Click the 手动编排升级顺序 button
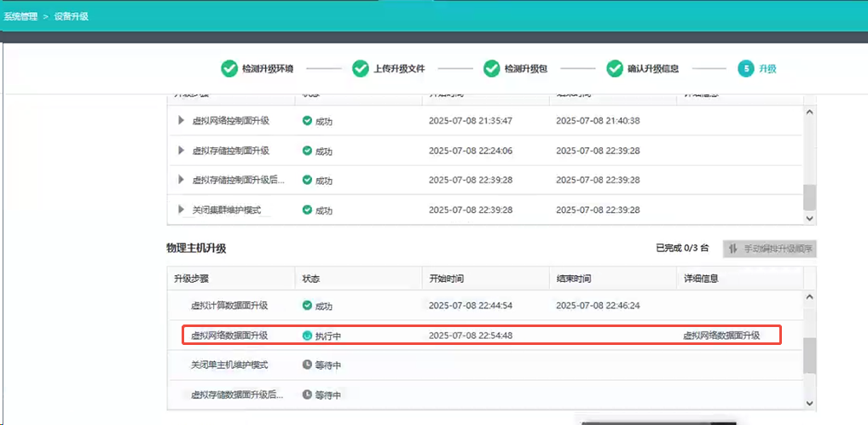The image size is (868, 425). coord(769,249)
